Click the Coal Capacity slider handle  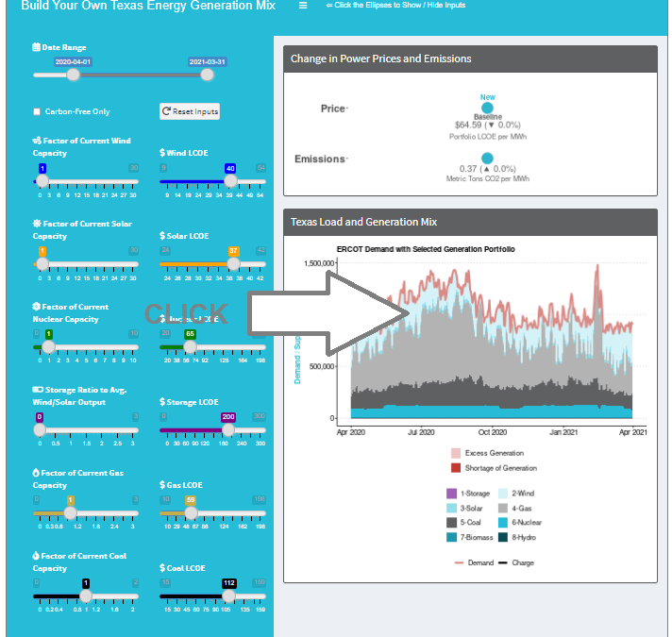[x=86, y=596]
